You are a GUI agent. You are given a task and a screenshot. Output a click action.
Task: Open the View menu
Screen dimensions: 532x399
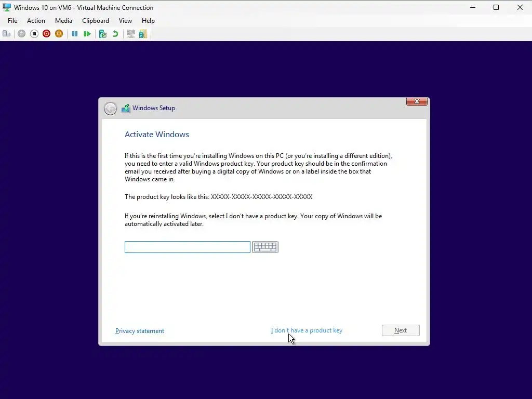[125, 21]
